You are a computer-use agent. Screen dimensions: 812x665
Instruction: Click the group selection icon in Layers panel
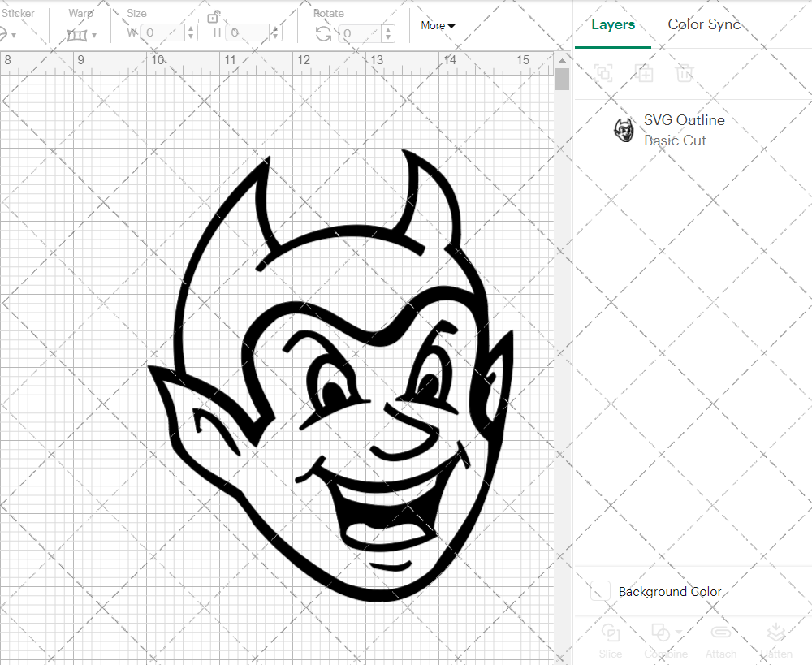pos(603,73)
